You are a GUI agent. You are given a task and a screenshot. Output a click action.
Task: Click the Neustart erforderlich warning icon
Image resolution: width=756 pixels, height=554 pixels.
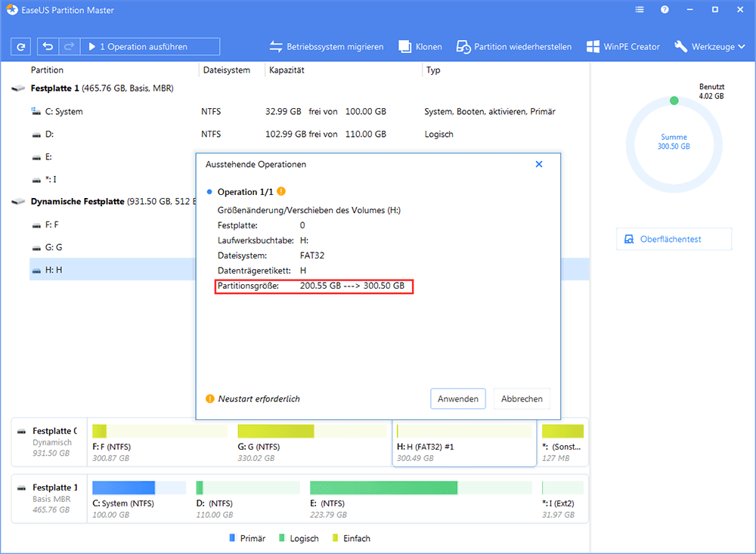point(209,399)
